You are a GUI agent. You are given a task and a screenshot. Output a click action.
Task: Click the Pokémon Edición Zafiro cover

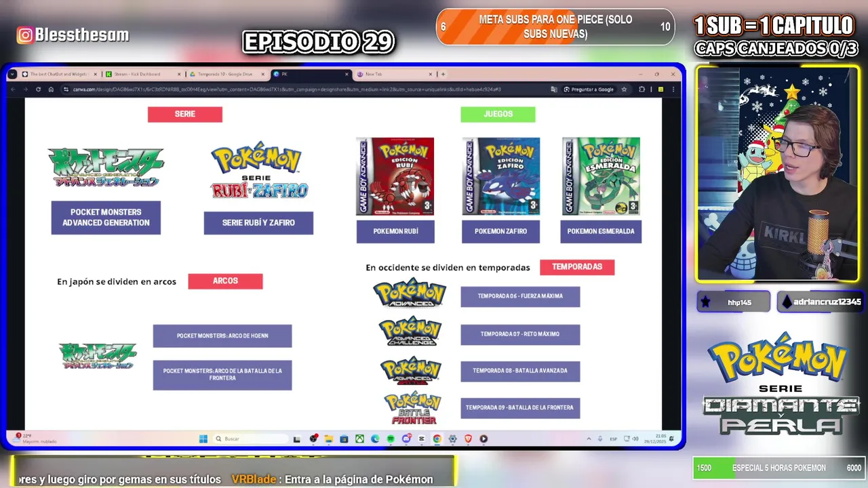point(501,176)
